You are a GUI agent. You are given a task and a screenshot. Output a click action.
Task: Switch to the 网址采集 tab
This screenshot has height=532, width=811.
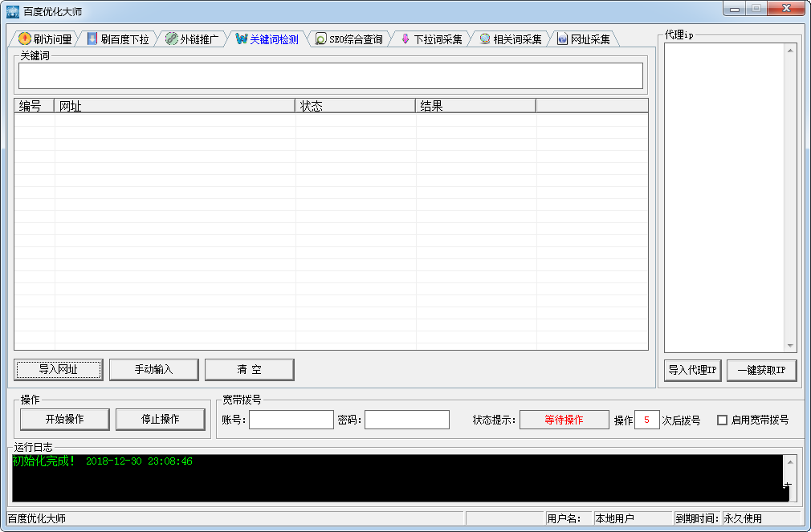[585, 39]
